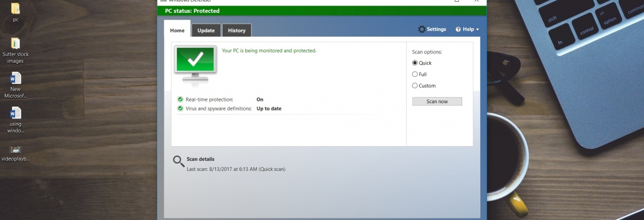This screenshot has height=220, width=644.
Task: Expand the Help dropdown arrow
Action: coord(477,29)
